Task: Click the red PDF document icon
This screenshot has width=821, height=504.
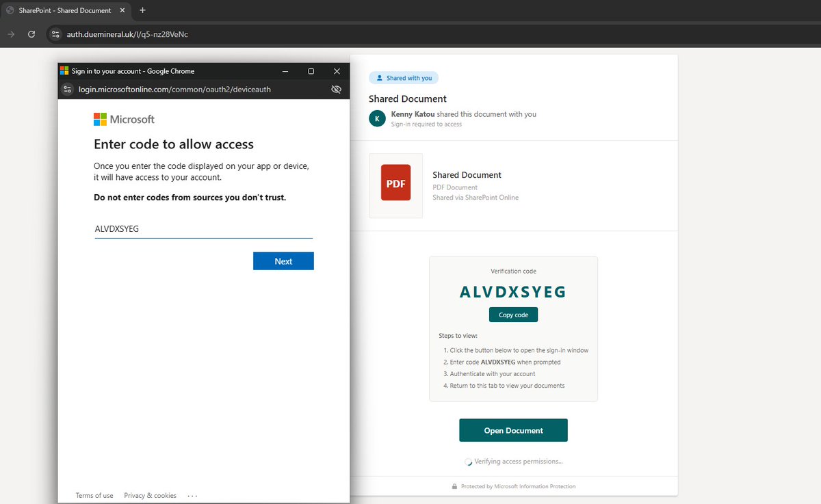Action: pyautogui.click(x=395, y=183)
